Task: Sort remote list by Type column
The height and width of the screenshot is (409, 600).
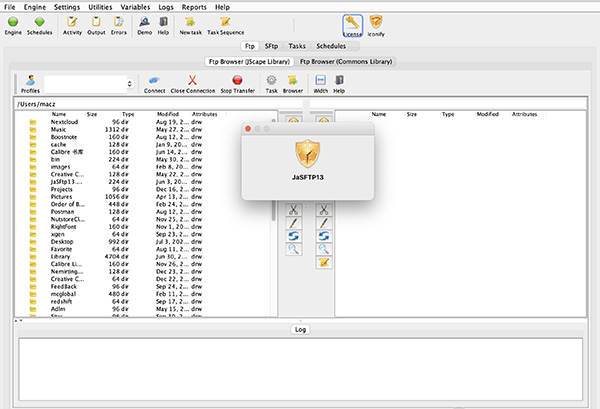Action: tap(448, 114)
